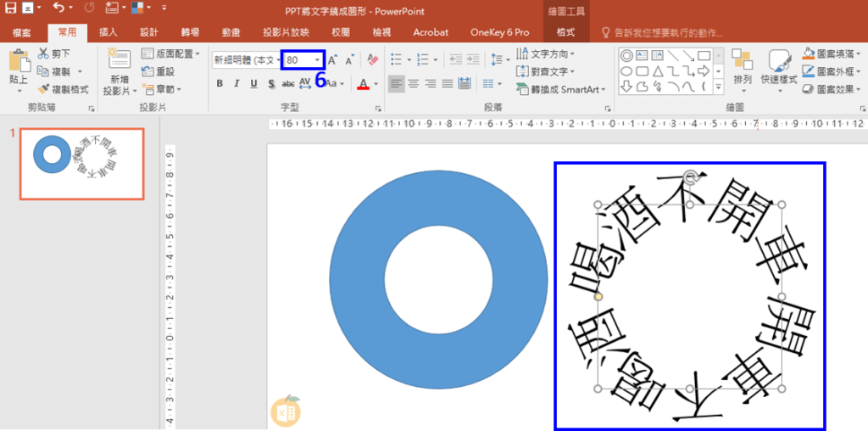Open the font size dropdown showing 80

318,60
